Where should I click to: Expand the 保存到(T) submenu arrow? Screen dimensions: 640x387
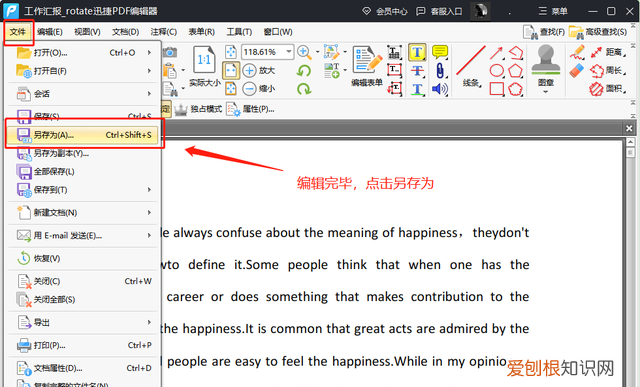tap(149, 190)
